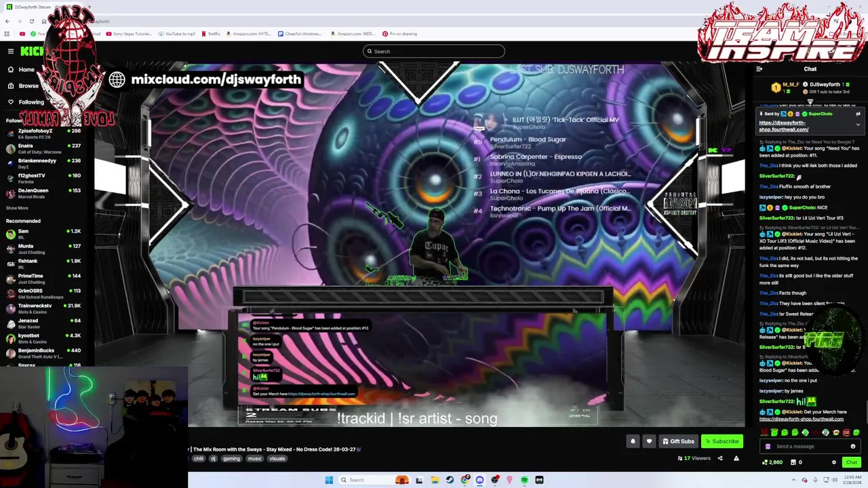Open Briankenneedyy DayZ channel

tap(43, 163)
